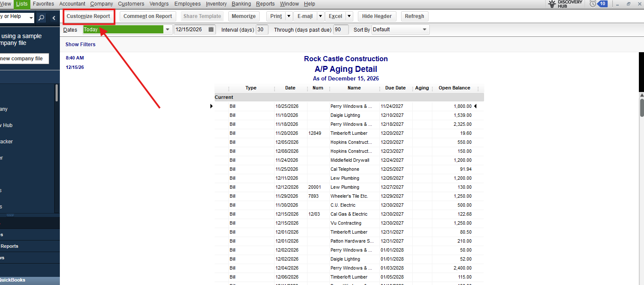644x285 pixels.
Task: Open the Favorites menu
Action: 44,4
